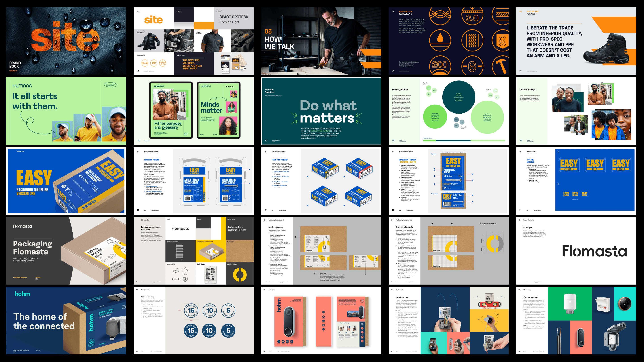Viewport: 644px width, 362px height.
Task: Open the Humana "It all starts with them" slide
Action: (x=66, y=111)
